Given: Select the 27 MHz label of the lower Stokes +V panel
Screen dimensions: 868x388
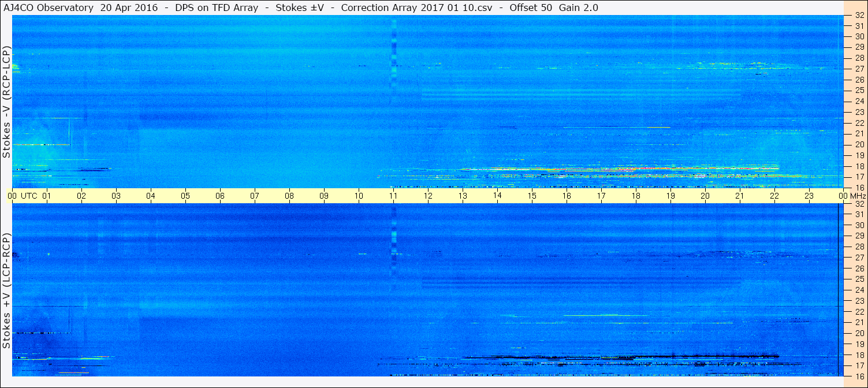Looking at the screenshot, I should [859, 258].
